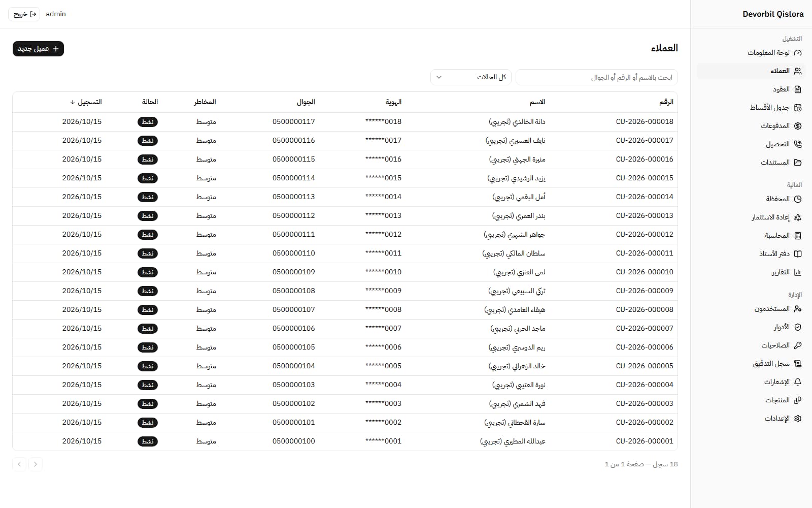Click the Devorbit Qistora brand title
This screenshot has width=812, height=508.
[773, 14]
